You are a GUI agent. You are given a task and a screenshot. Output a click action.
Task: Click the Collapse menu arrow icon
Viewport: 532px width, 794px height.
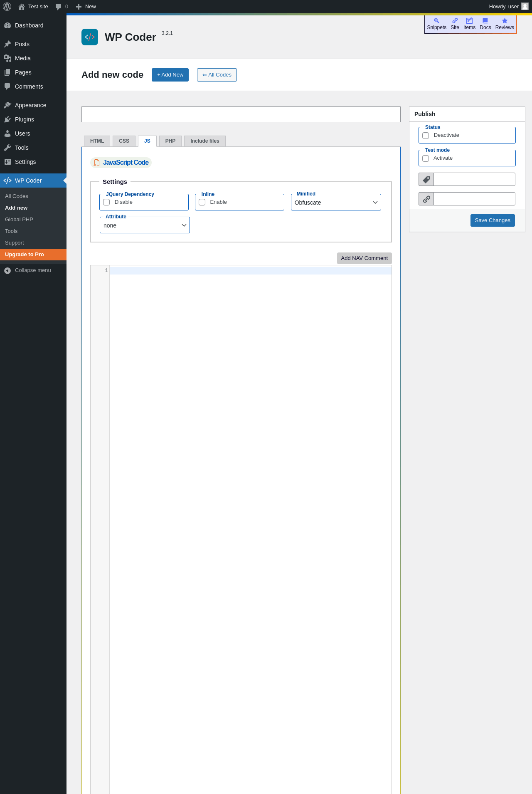tap(7, 271)
